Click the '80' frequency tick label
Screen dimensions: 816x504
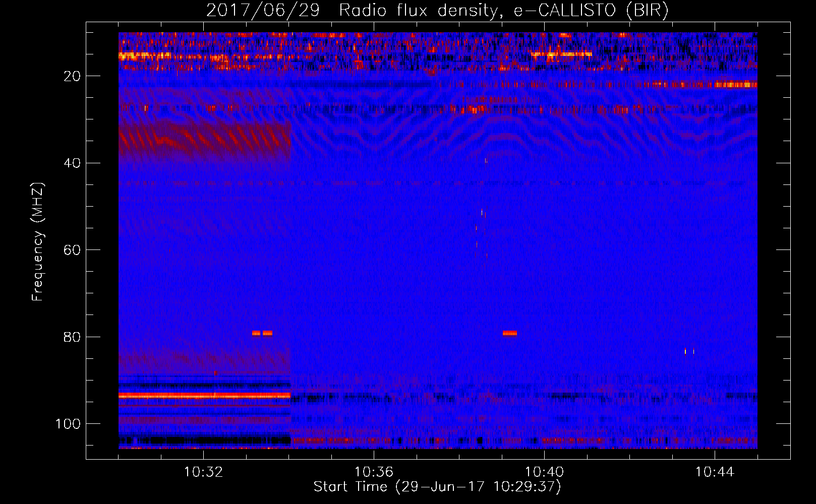72,337
